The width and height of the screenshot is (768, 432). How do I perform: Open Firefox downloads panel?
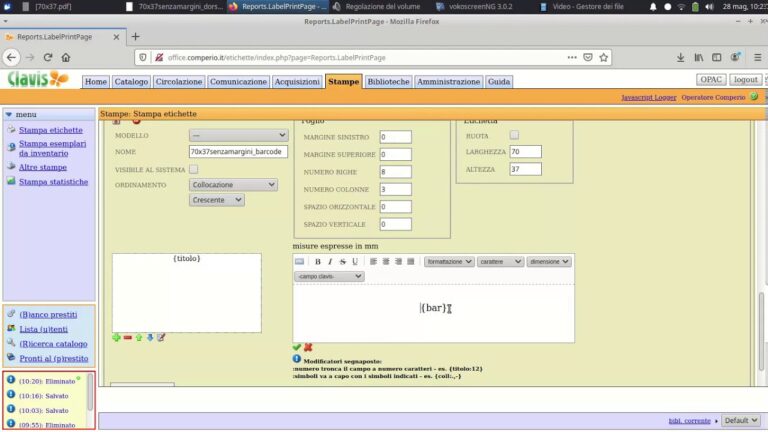pyautogui.click(x=680, y=57)
